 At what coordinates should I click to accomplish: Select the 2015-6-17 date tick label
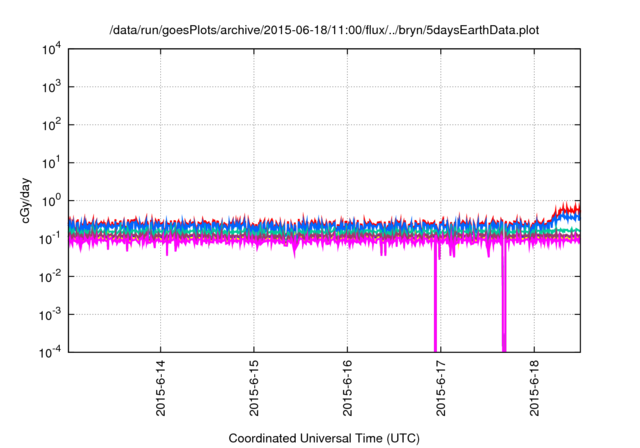[441, 388]
